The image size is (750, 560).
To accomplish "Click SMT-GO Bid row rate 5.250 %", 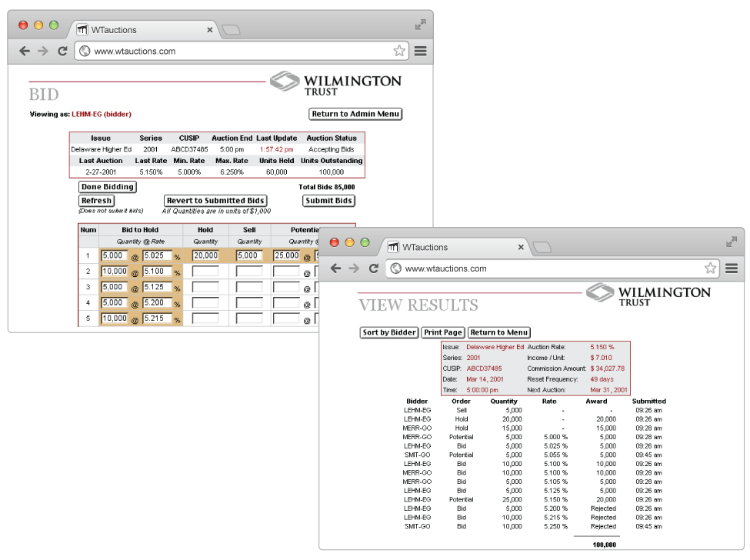I will (x=555, y=526).
